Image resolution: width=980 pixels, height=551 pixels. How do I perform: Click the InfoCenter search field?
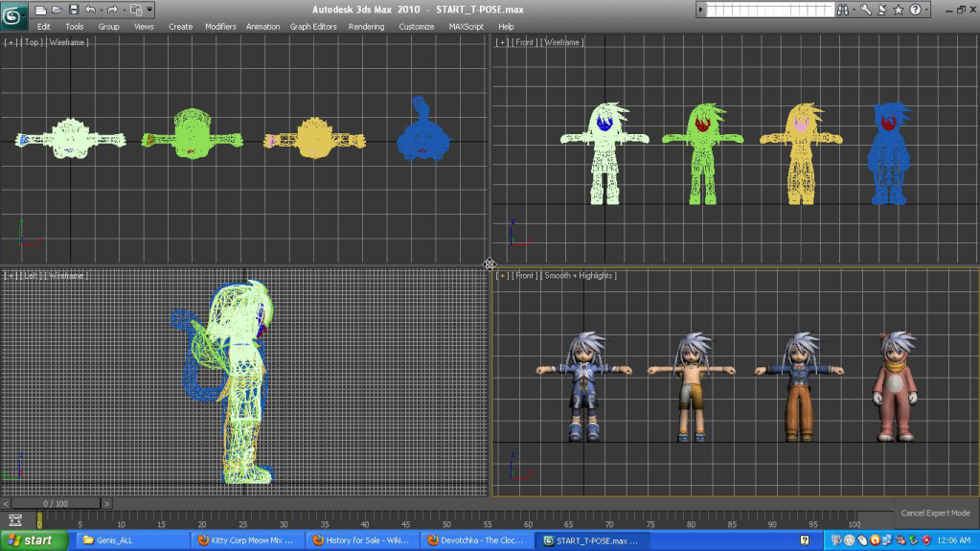[x=770, y=10]
